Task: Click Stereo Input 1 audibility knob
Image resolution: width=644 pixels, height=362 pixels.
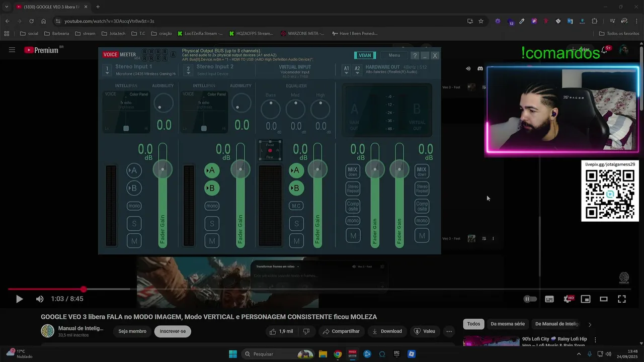Action: click(x=163, y=104)
